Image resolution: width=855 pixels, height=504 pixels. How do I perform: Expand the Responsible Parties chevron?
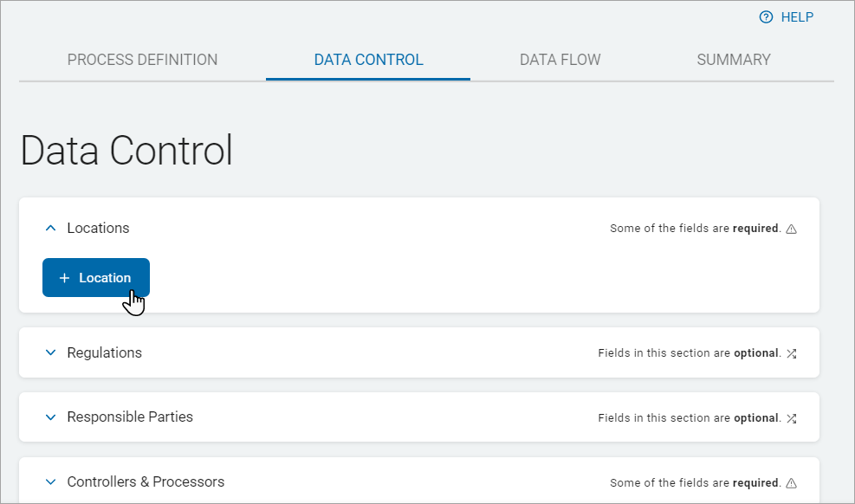coord(50,417)
